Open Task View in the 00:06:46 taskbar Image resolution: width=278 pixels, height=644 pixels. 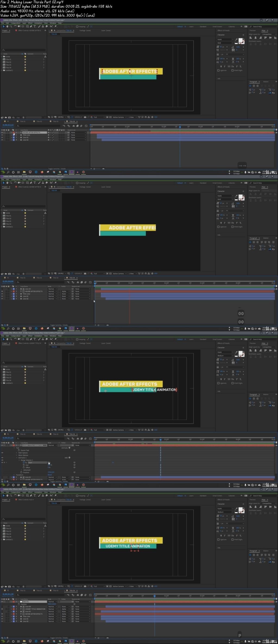pos(18,641)
